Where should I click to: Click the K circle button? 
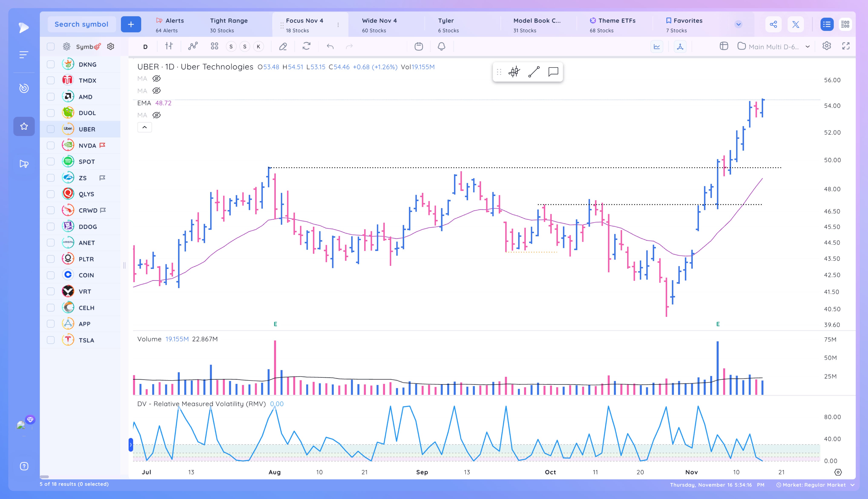259,46
